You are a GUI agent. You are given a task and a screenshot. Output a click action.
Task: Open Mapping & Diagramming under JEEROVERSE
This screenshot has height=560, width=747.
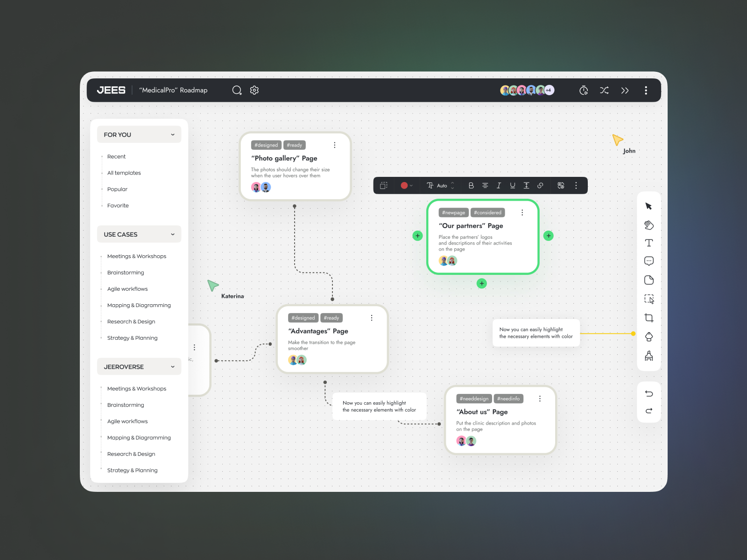(x=139, y=438)
